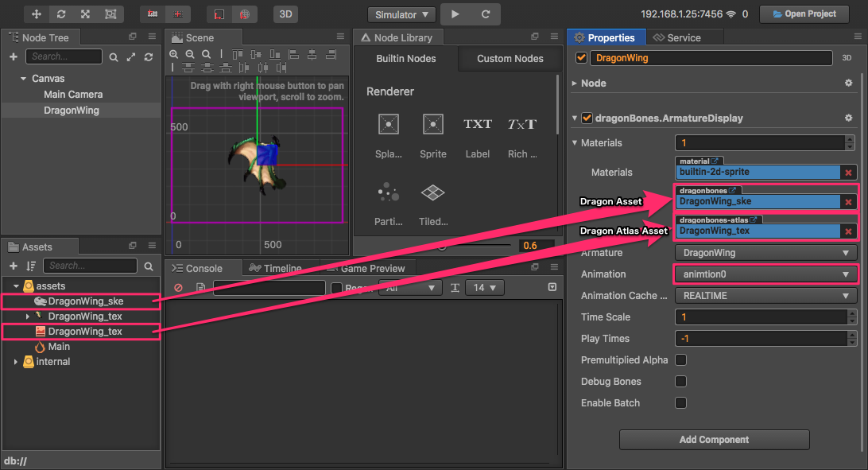Screen dimensions: 868x470
Task: Collapse the Canvas node in Node Tree
Action: (23, 79)
